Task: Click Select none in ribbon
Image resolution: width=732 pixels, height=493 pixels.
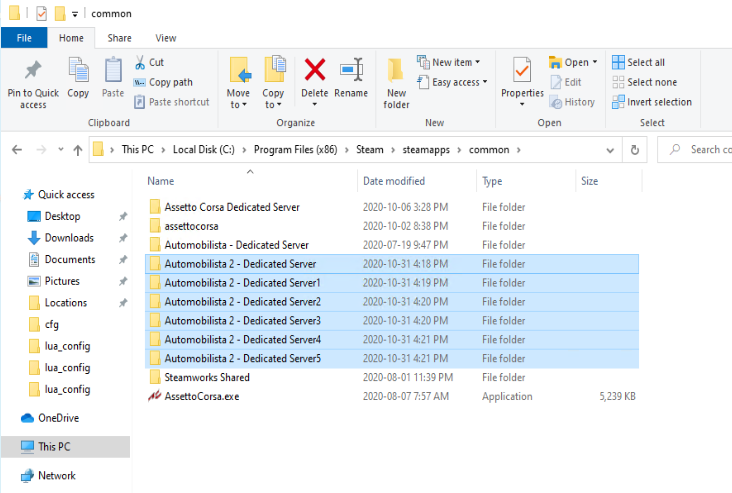Action: 644,82
